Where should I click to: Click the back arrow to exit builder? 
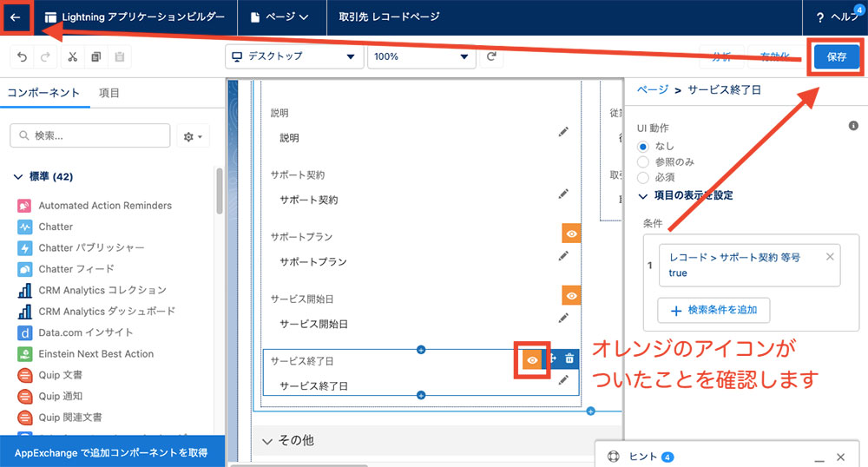16,17
